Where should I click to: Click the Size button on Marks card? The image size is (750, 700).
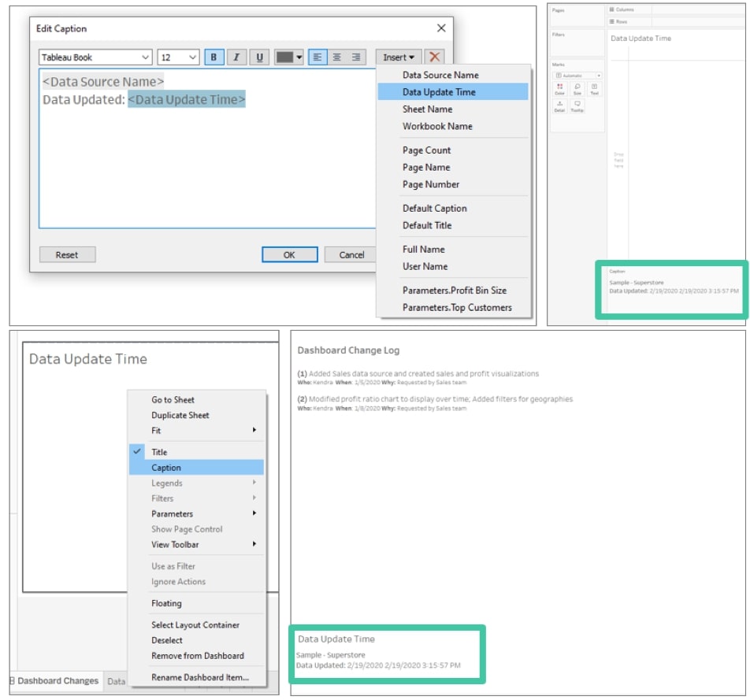(577, 89)
